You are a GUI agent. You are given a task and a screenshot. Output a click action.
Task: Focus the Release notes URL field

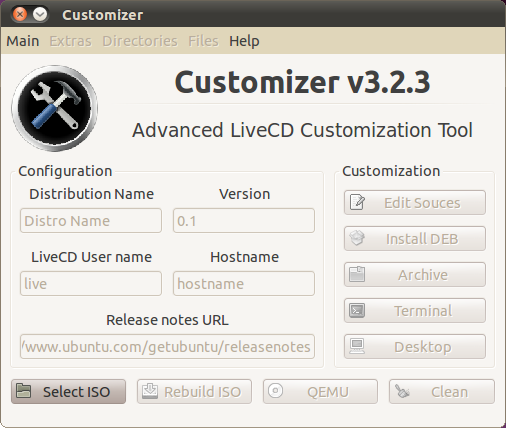[167, 347]
